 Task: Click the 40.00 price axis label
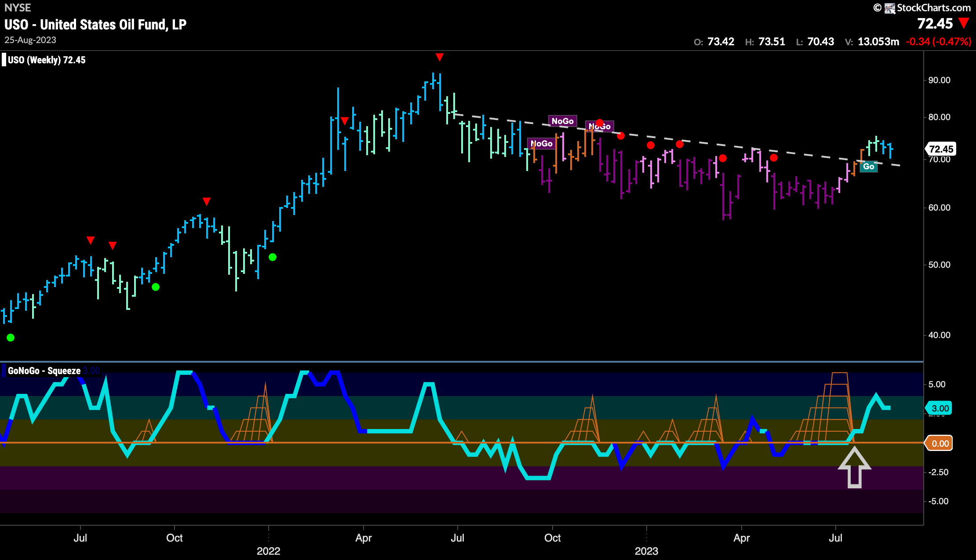(939, 335)
